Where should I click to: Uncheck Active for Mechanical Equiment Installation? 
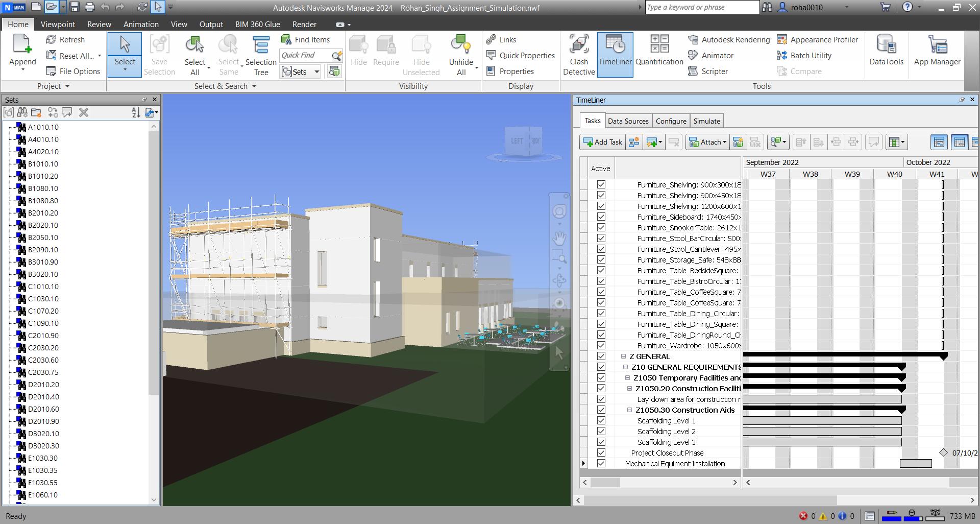[x=601, y=464]
